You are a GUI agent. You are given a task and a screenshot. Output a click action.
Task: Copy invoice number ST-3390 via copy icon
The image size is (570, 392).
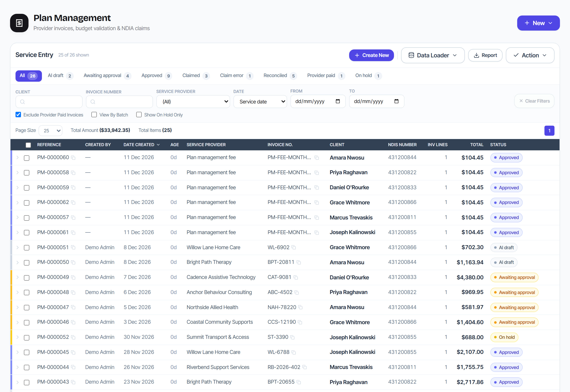click(x=293, y=337)
